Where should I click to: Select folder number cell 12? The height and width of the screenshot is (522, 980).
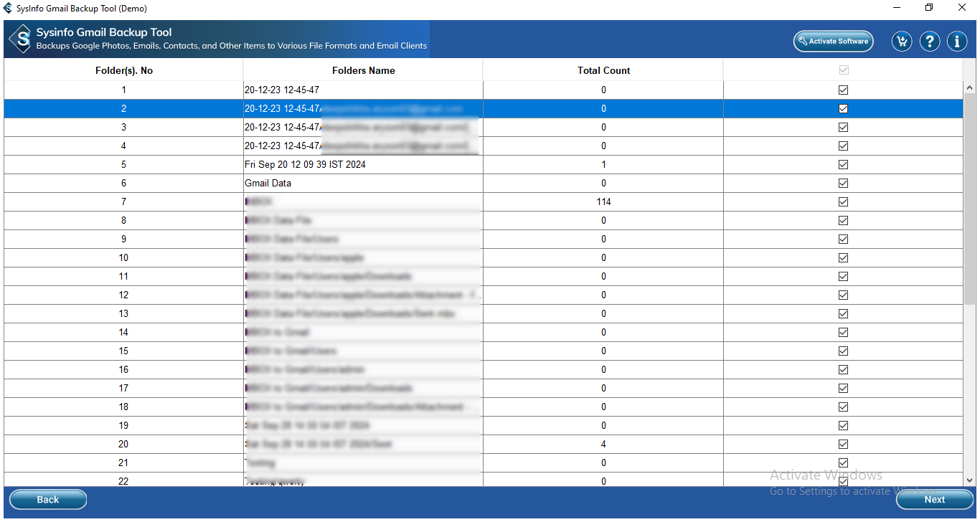pos(123,295)
